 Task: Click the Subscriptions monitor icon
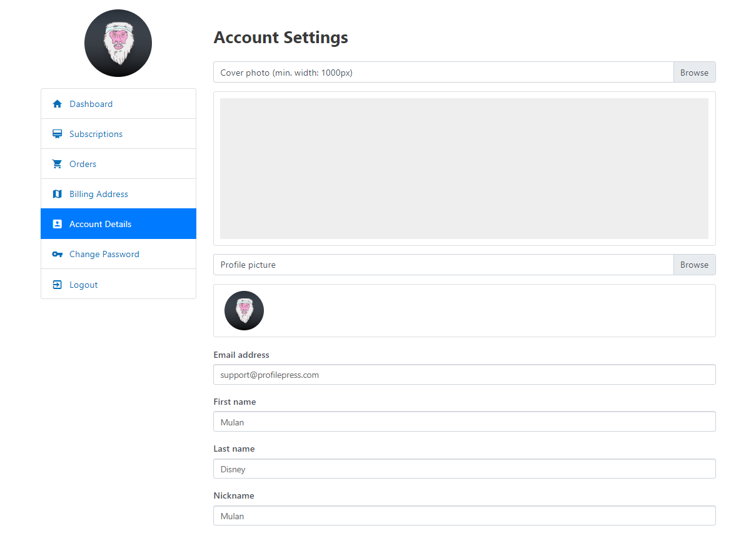pyautogui.click(x=58, y=134)
